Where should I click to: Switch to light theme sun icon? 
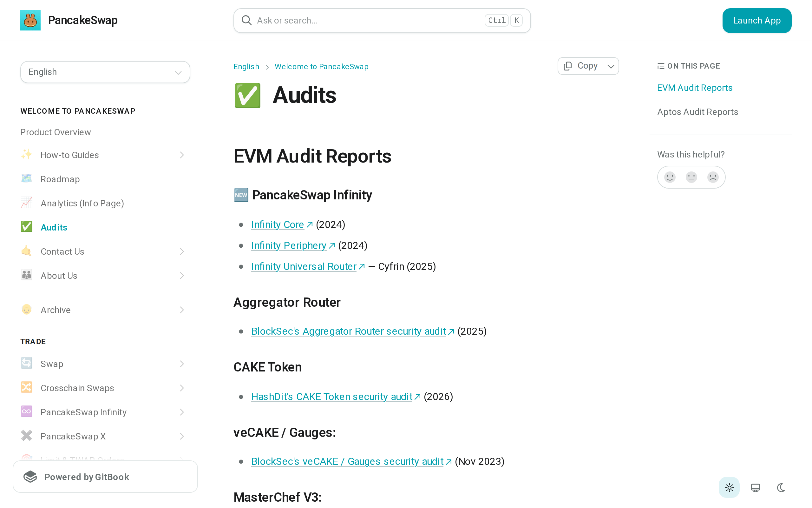(x=729, y=487)
